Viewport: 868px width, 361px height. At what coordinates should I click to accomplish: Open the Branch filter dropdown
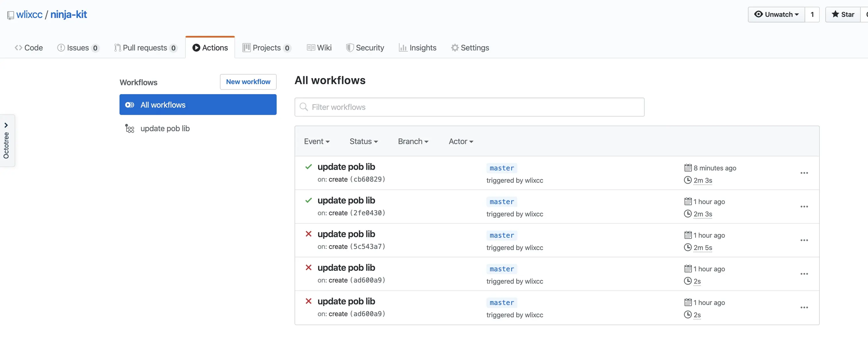point(413,141)
